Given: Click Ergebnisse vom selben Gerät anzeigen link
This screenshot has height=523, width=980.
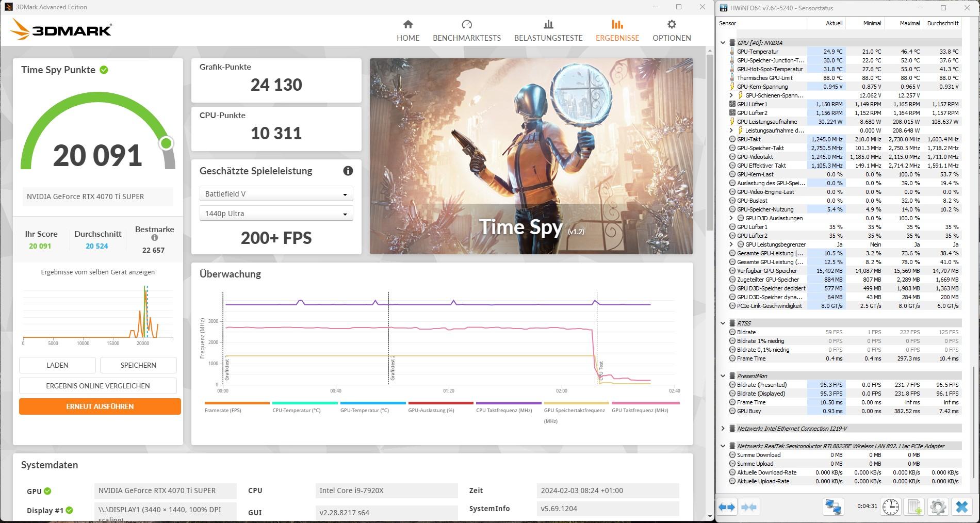Looking at the screenshot, I should 98,272.
